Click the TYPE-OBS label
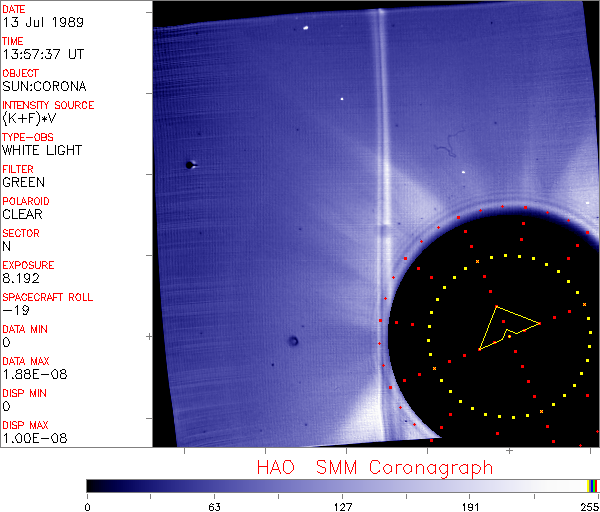Screen dimensions: 600x512 (28, 137)
